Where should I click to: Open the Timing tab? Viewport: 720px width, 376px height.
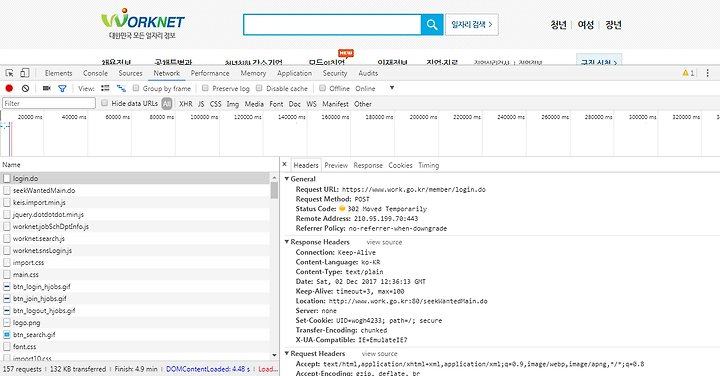pos(428,165)
